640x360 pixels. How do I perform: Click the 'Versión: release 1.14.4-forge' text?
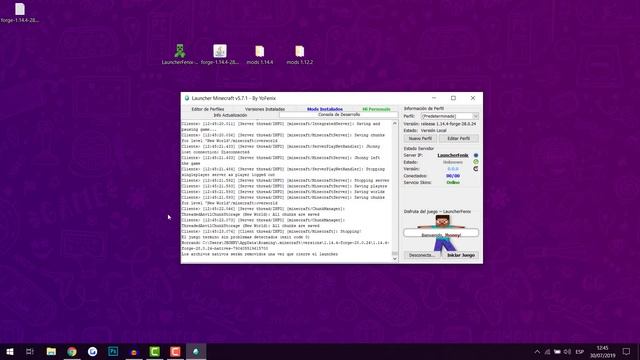440,124
